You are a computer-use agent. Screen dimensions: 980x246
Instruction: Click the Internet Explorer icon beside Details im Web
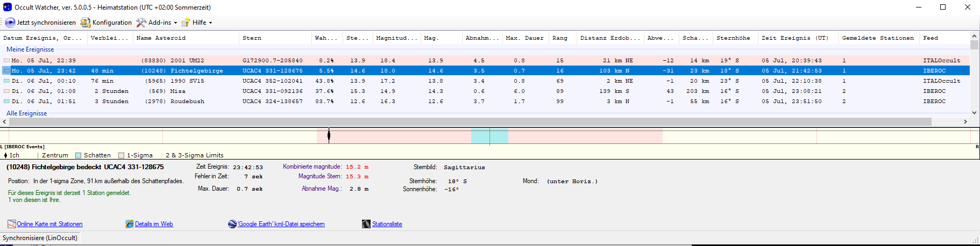(x=129, y=224)
